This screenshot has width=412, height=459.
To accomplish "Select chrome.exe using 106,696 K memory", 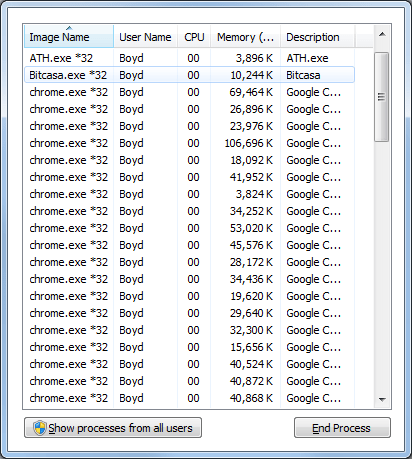I will click(x=189, y=143).
